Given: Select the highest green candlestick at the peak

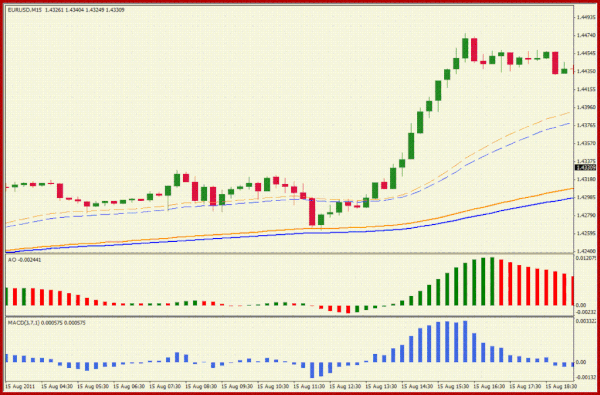Looking at the screenshot, I should (465, 49).
